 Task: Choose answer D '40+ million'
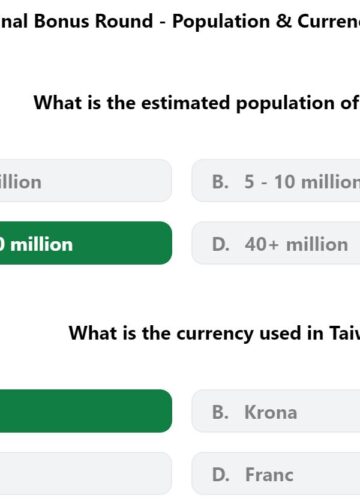coord(276,243)
